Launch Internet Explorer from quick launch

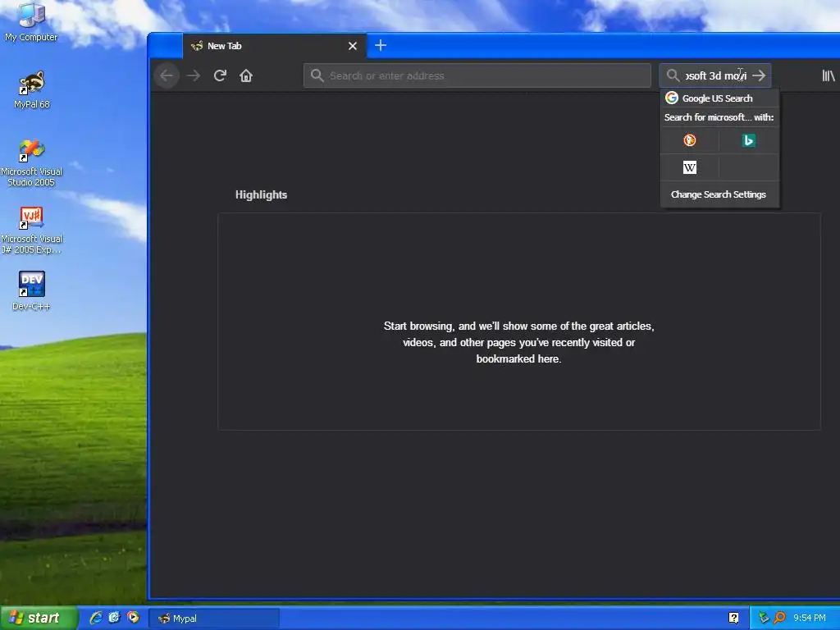coord(96,618)
